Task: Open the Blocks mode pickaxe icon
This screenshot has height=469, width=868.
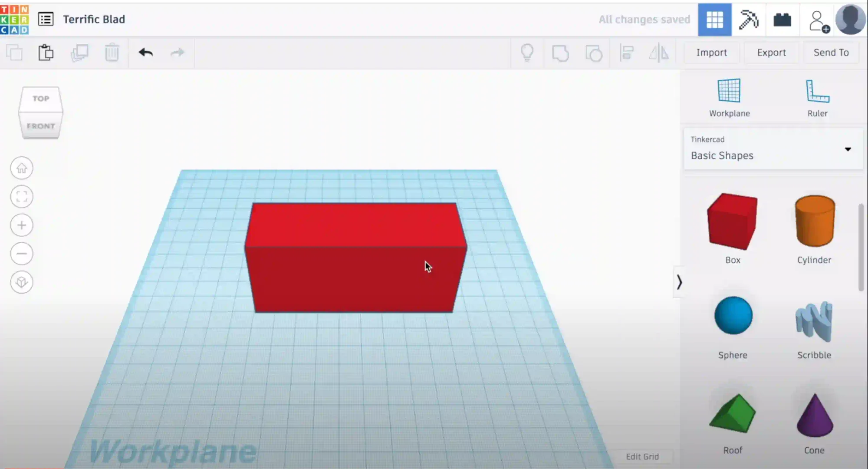Action: pyautogui.click(x=748, y=20)
